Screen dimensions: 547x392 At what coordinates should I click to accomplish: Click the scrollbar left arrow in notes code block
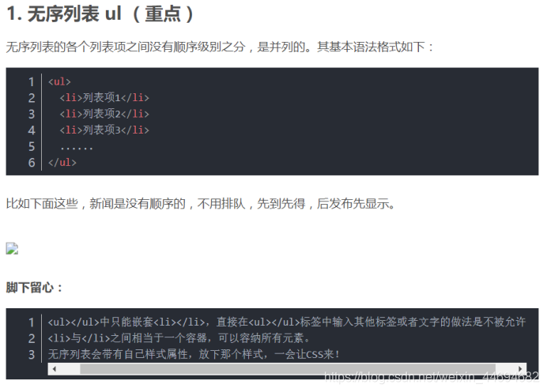[54, 368]
